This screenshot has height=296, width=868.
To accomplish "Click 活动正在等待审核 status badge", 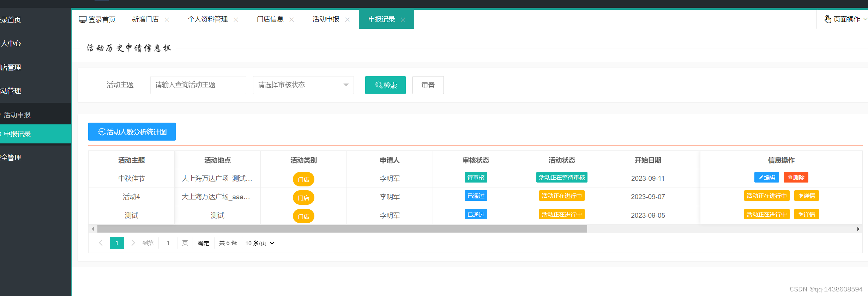I will coord(562,177).
